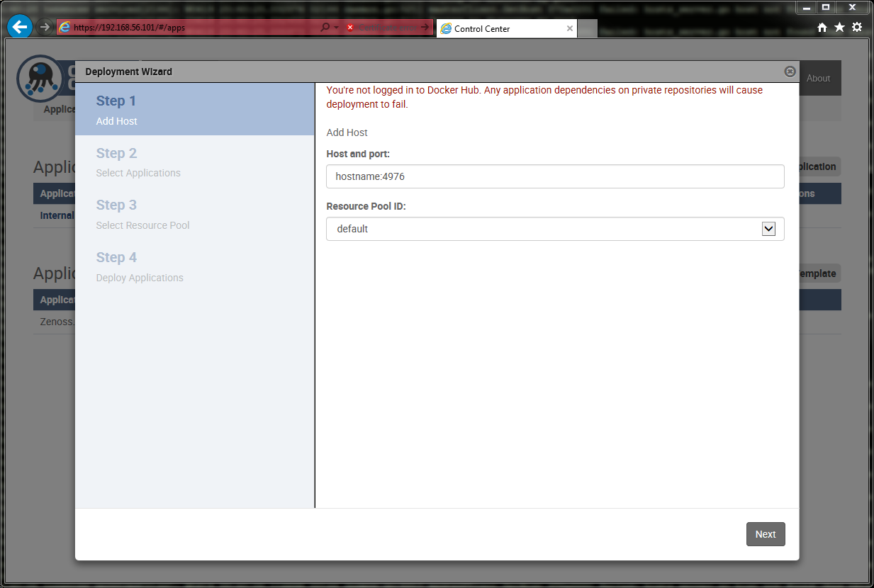Click the search magnifier in address bar

tap(325, 28)
